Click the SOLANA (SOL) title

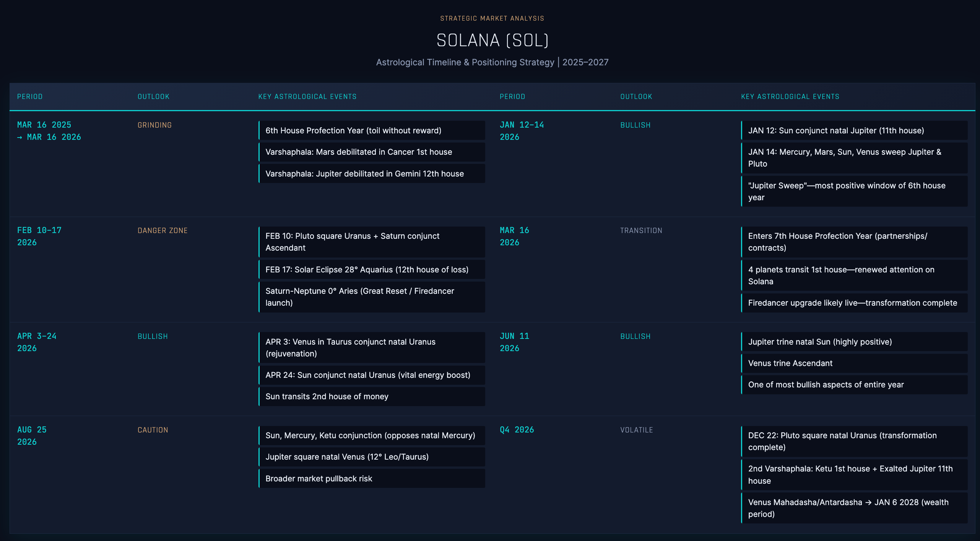pos(492,40)
